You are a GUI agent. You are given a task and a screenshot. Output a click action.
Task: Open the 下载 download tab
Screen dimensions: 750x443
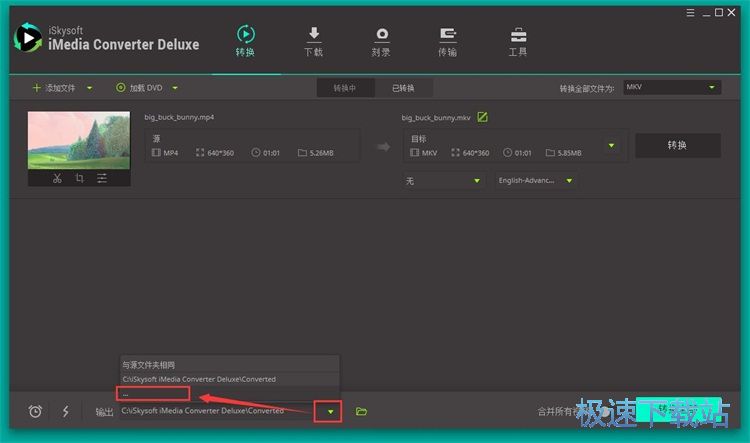click(314, 42)
